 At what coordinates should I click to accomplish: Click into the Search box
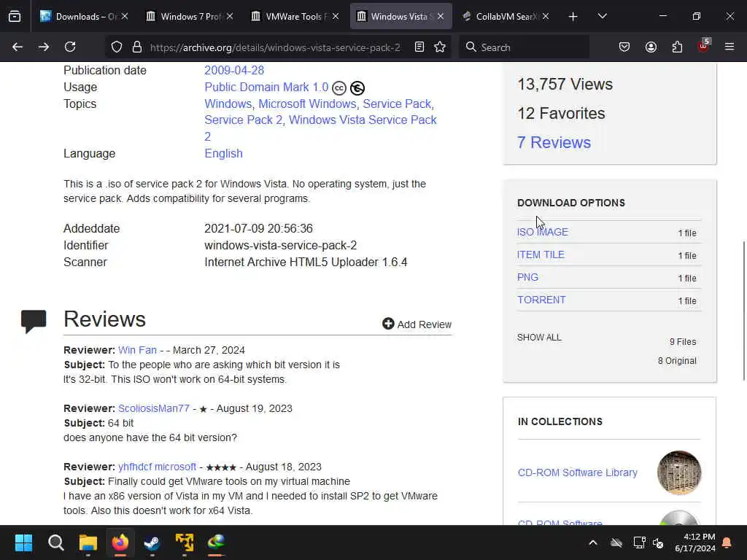click(524, 47)
